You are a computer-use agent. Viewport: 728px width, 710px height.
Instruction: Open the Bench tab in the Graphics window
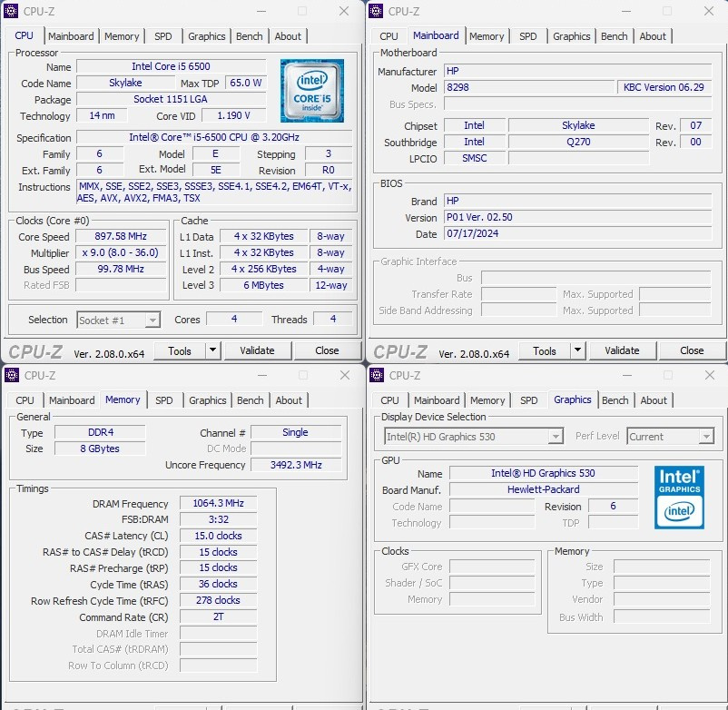[x=615, y=400]
